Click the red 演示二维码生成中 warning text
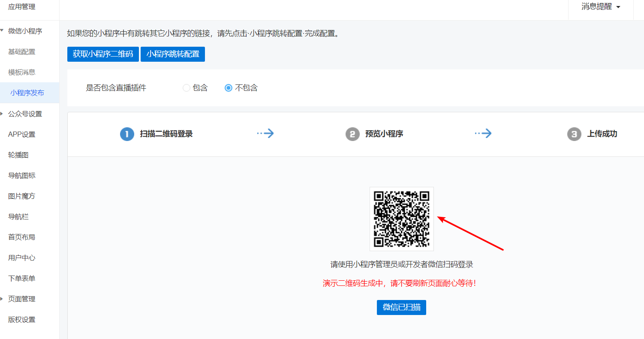The width and height of the screenshot is (644, 339). pyautogui.click(x=399, y=283)
